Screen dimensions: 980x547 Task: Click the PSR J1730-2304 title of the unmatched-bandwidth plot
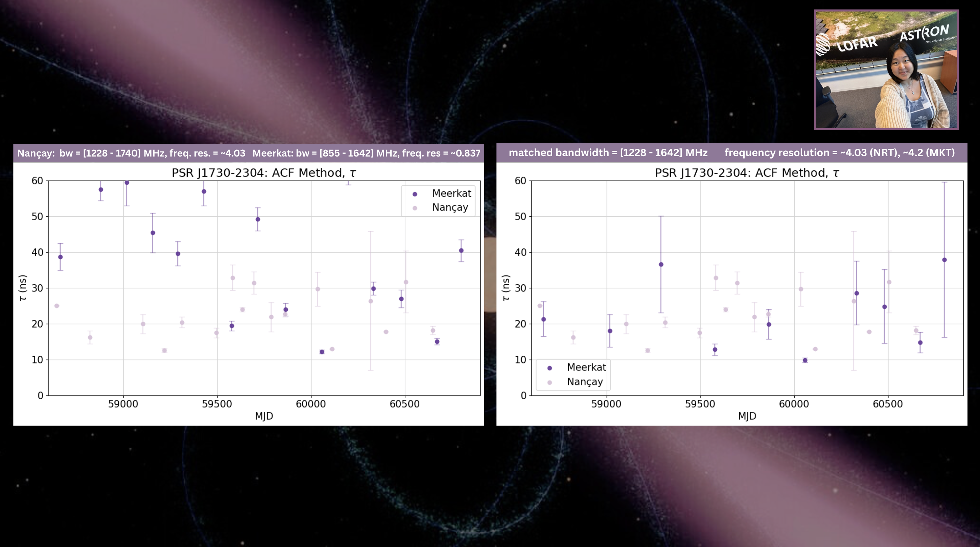pos(264,173)
